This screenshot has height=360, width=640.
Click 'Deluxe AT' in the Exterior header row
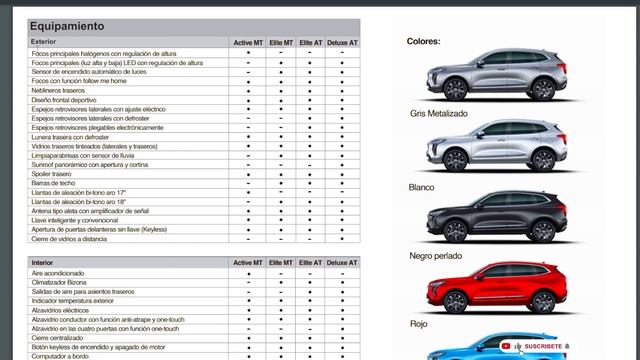pyautogui.click(x=342, y=43)
